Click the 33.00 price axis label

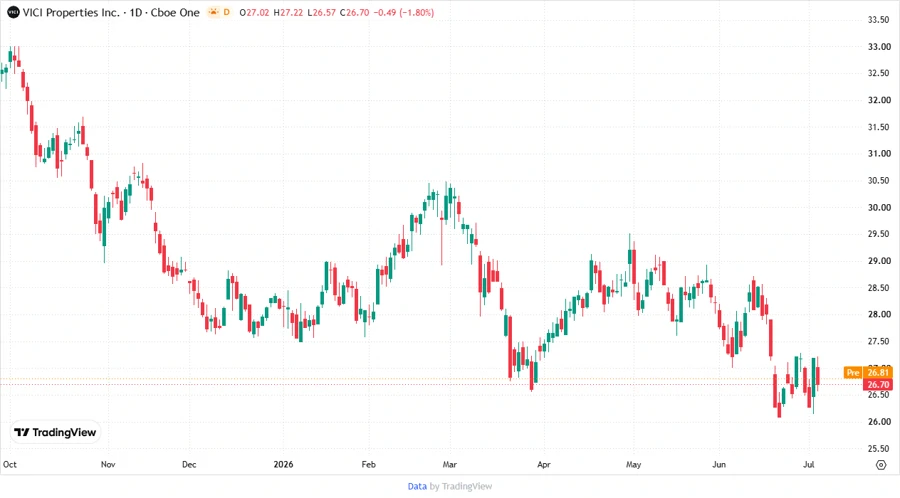(879, 47)
